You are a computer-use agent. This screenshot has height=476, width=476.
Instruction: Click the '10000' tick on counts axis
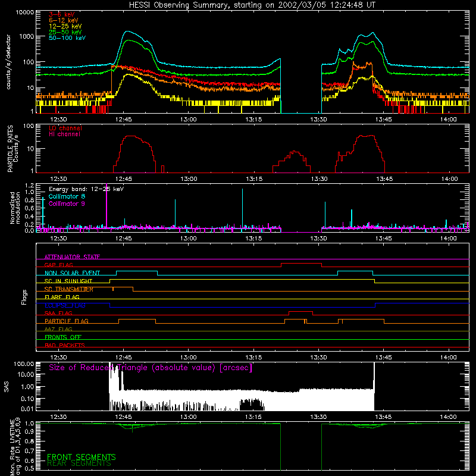click(25, 12)
